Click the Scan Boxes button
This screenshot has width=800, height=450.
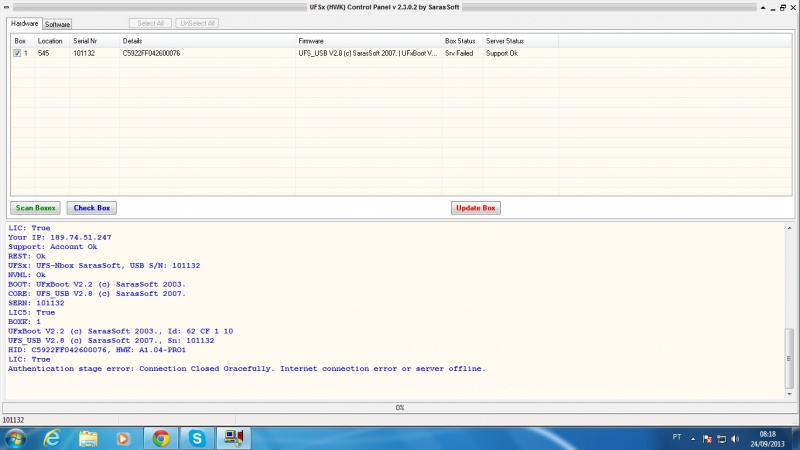click(x=35, y=208)
